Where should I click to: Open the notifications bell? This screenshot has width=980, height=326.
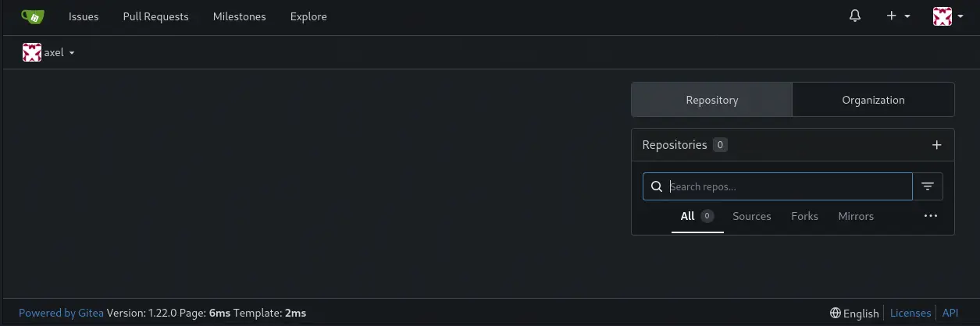coord(855,16)
